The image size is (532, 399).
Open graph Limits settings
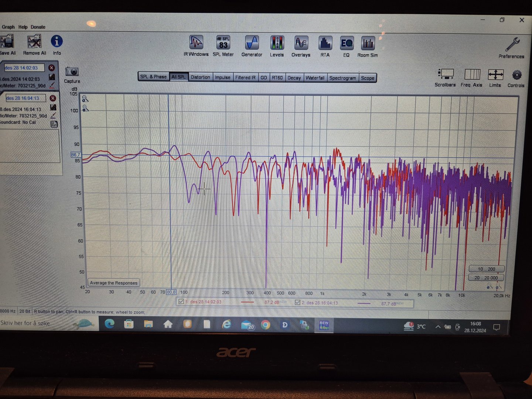pyautogui.click(x=495, y=75)
